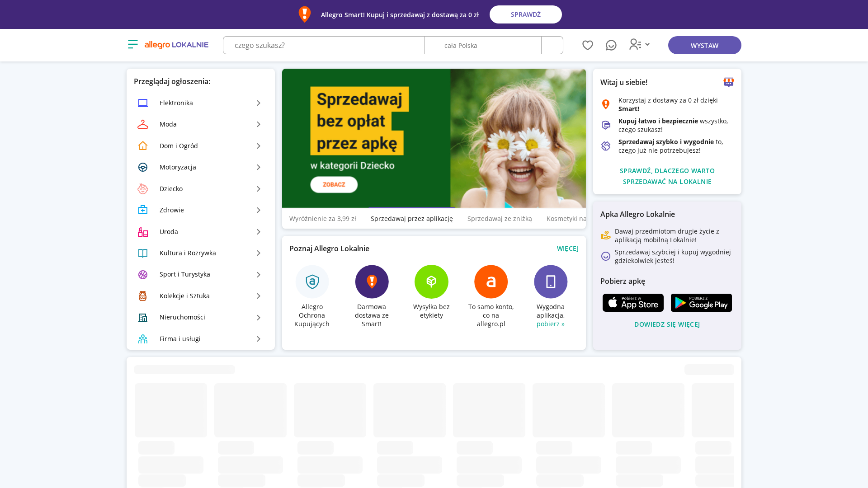868x488 pixels.
Task: Expand Uroda category chevron
Action: tap(259, 232)
